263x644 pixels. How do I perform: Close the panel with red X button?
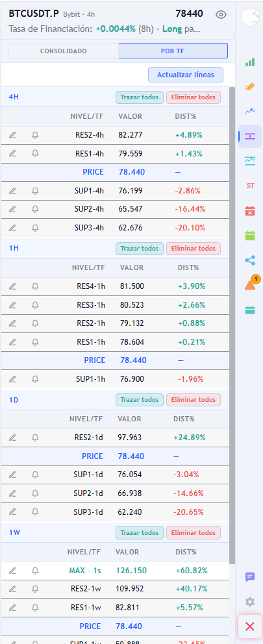[x=250, y=626]
